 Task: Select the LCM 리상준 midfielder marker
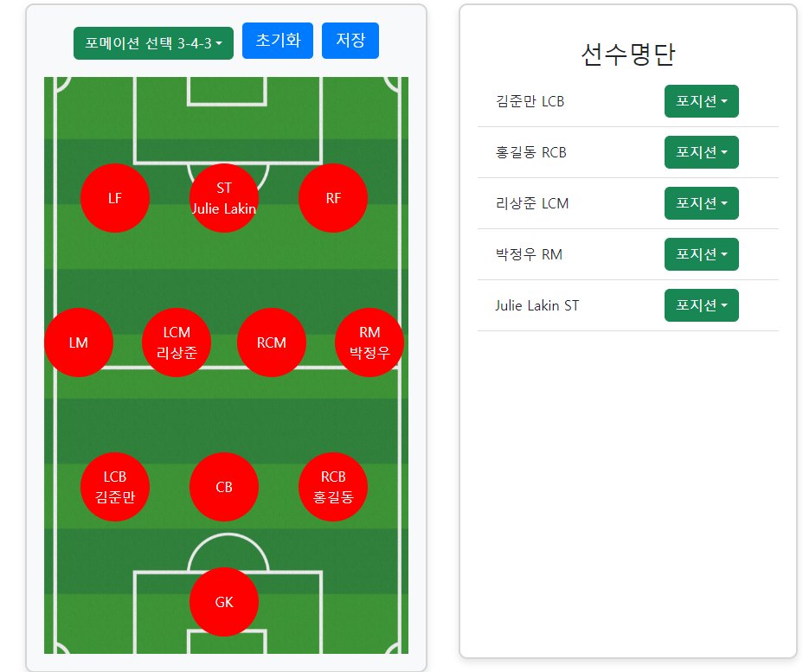177,342
